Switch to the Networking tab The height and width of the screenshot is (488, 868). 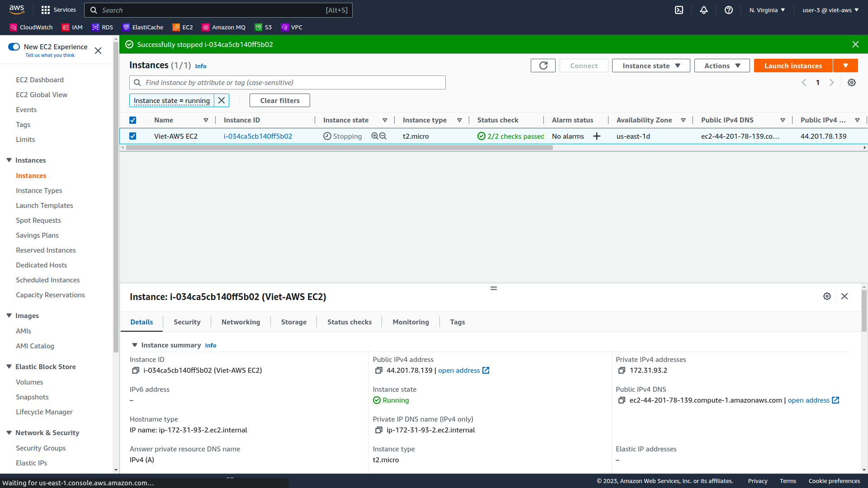click(x=241, y=322)
